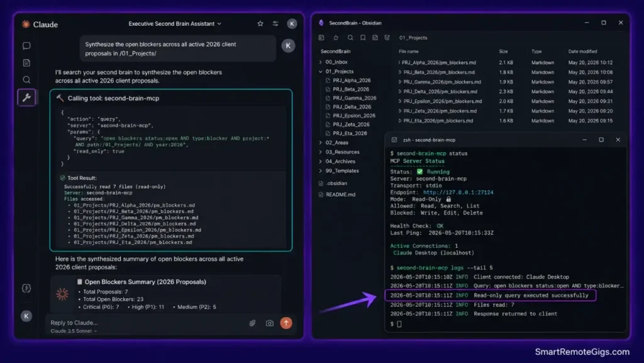Viewport: 644px width, 363px height.
Task: Expand the 02_Areas folder
Action: point(320,142)
